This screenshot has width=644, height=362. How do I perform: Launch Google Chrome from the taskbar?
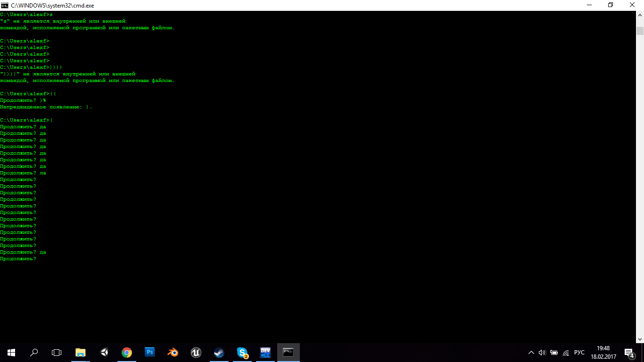tap(127, 352)
